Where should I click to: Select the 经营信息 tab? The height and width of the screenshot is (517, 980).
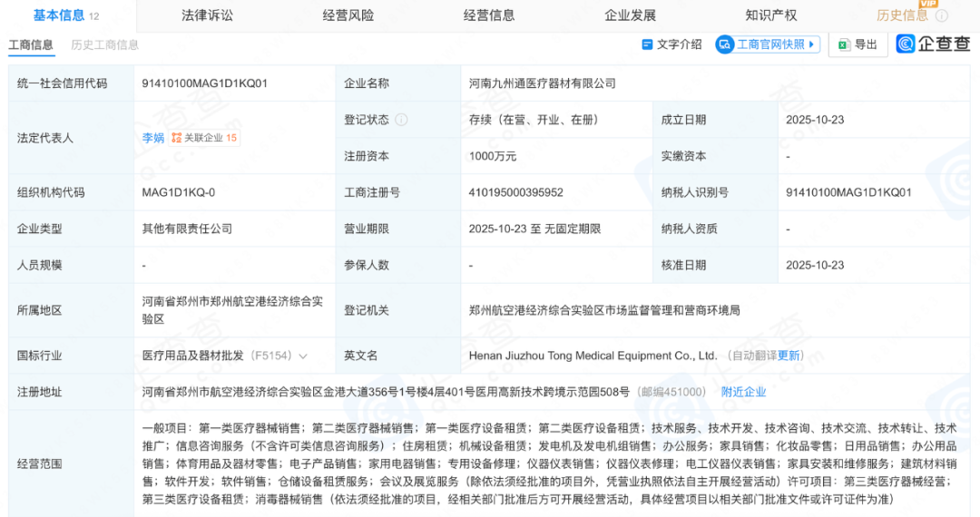pyautogui.click(x=489, y=15)
